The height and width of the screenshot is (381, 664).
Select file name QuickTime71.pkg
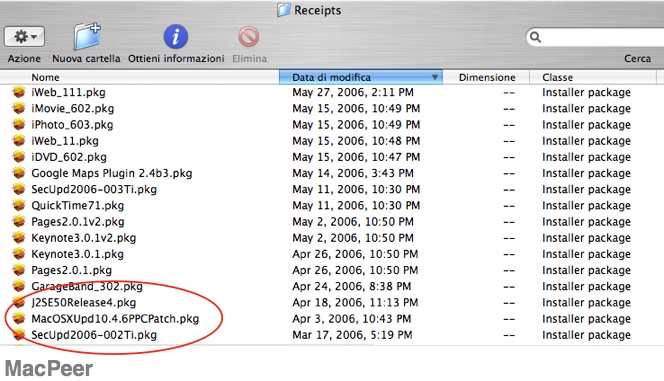(x=77, y=205)
